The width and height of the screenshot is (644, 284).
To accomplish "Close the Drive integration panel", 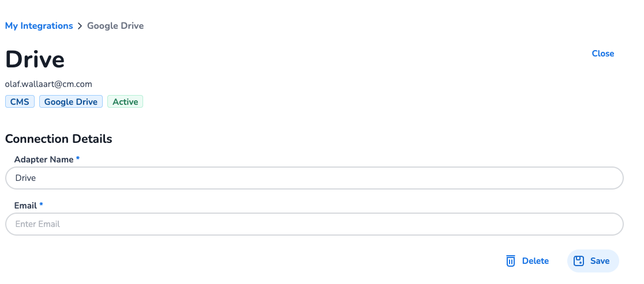I will 602,54.
